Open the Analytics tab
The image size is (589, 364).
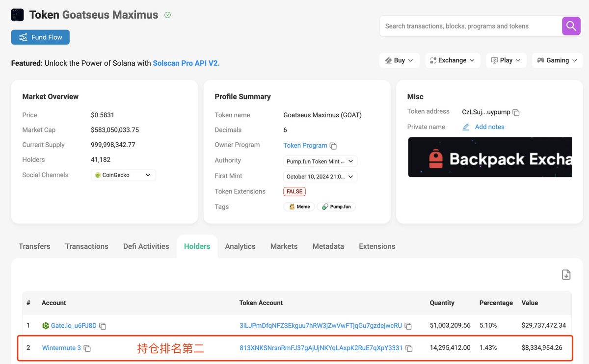coord(240,246)
